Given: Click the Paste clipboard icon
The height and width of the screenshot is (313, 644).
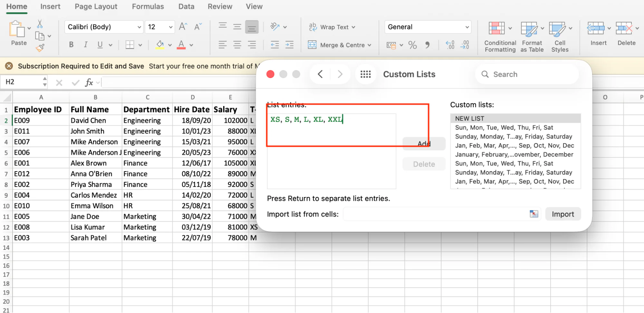Looking at the screenshot, I should coord(17,29).
